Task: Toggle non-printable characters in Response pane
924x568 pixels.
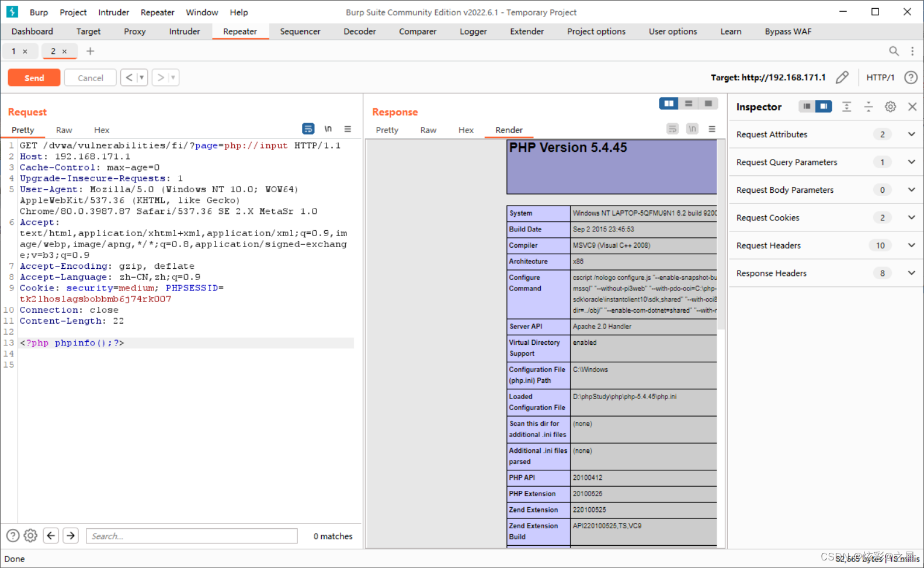Action: pyautogui.click(x=692, y=129)
